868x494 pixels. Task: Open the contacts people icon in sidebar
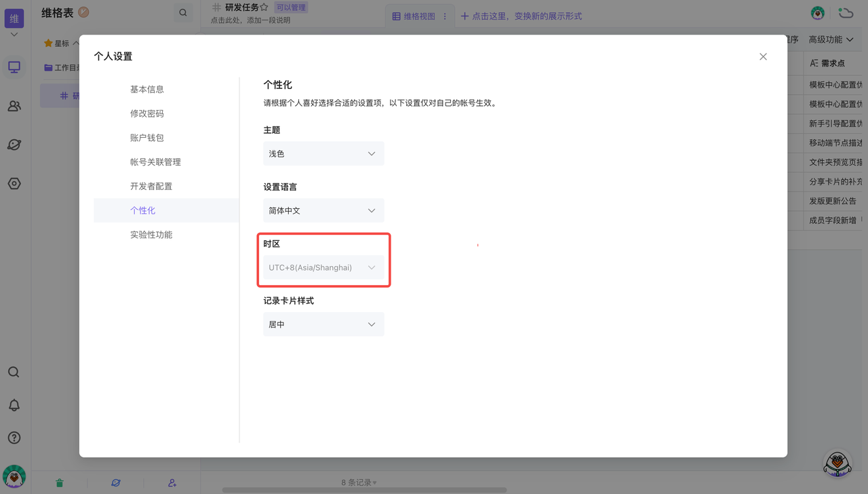coord(14,106)
